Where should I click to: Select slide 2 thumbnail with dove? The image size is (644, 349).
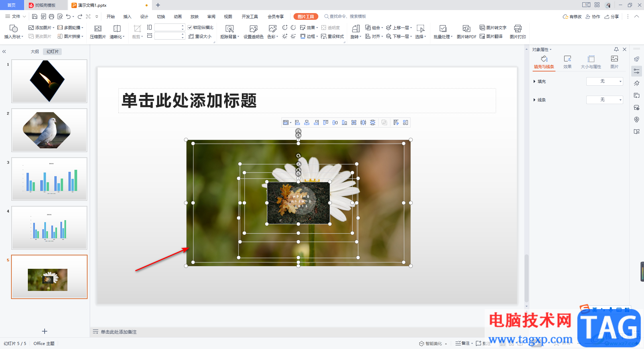tap(49, 130)
